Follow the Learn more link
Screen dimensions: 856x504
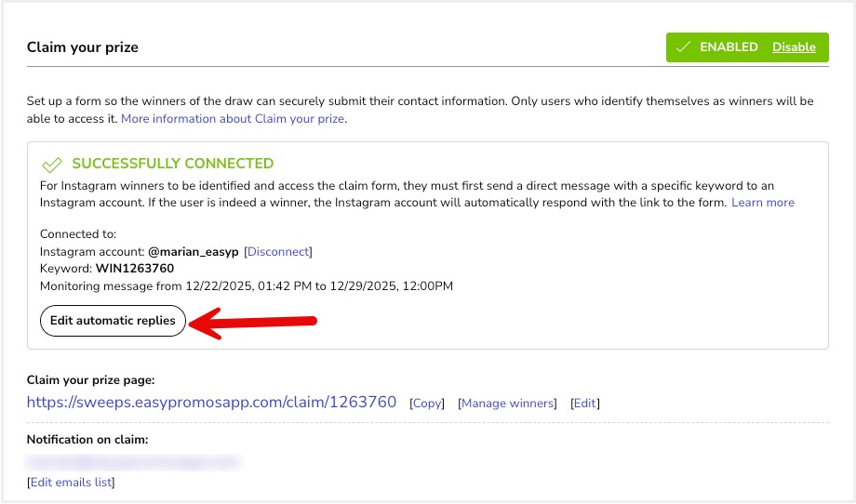(x=763, y=202)
